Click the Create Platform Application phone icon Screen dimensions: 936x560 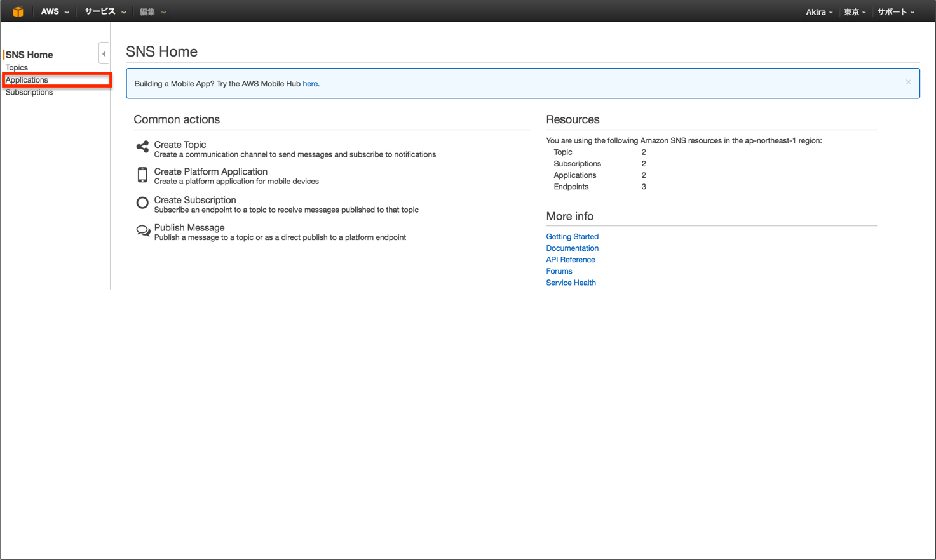(x=142, y=175)
